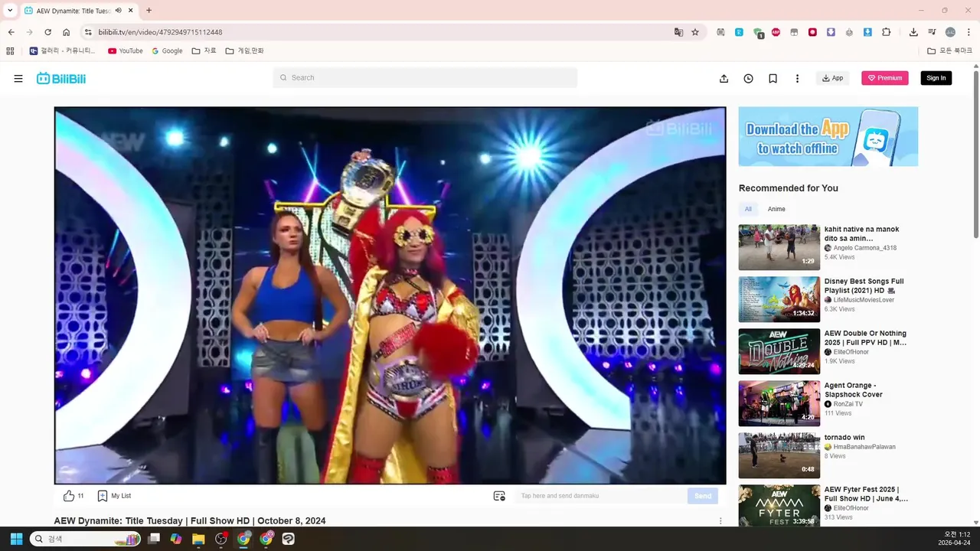980x551 pixels.
Task: Click the page vertical scrollbar
Action: point(976,153)
